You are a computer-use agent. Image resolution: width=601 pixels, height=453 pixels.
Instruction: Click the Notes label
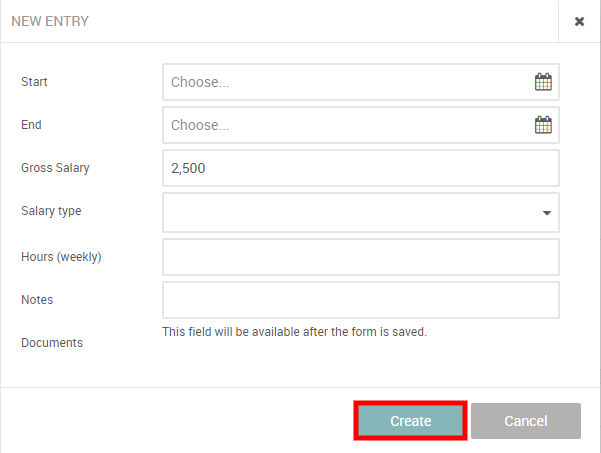click(37, 300)
